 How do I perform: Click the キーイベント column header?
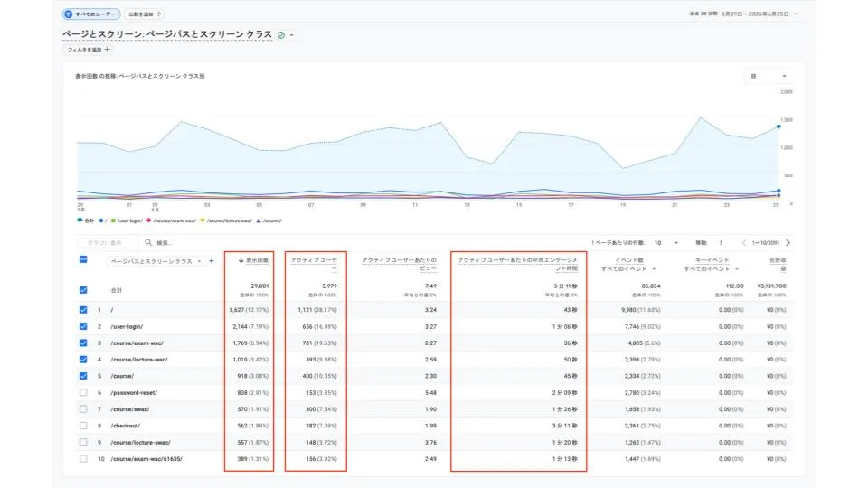point(712,260)
